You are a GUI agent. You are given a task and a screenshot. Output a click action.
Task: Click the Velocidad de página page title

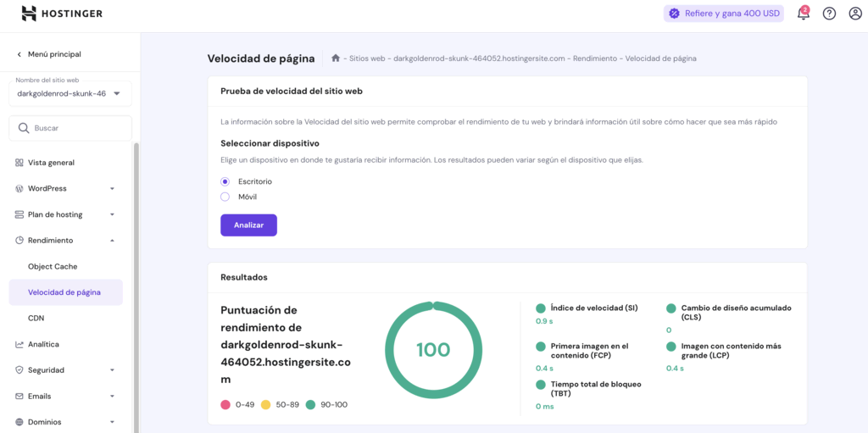pyautogui.click(x=261, y=58)
